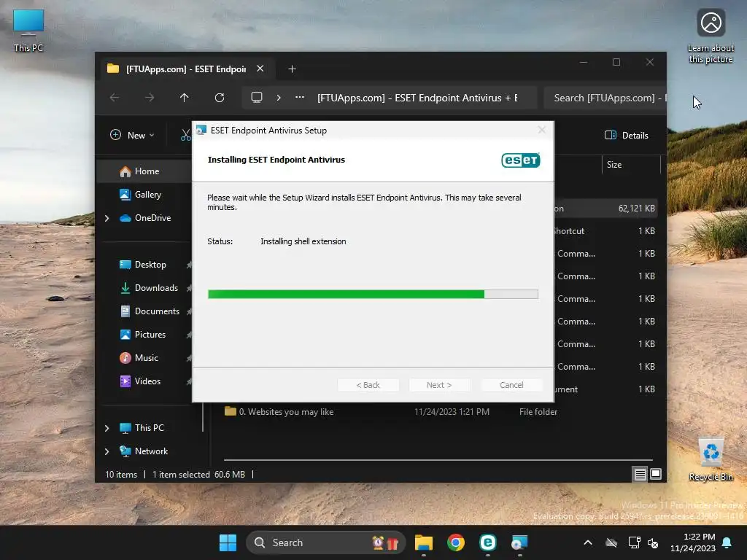Switch to large thumbnails view icon
Viewport: 747px width, 560px height.
pyautogui.click(x=656, y=474)
